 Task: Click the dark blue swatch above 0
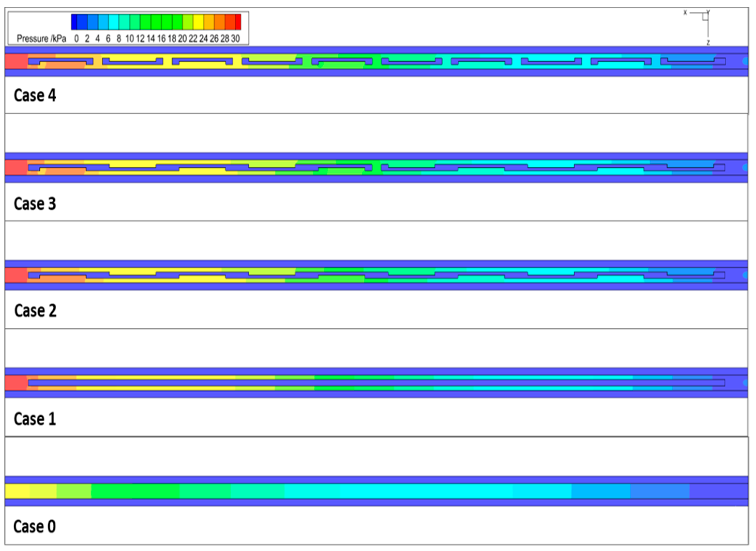(x=74, y=22)
